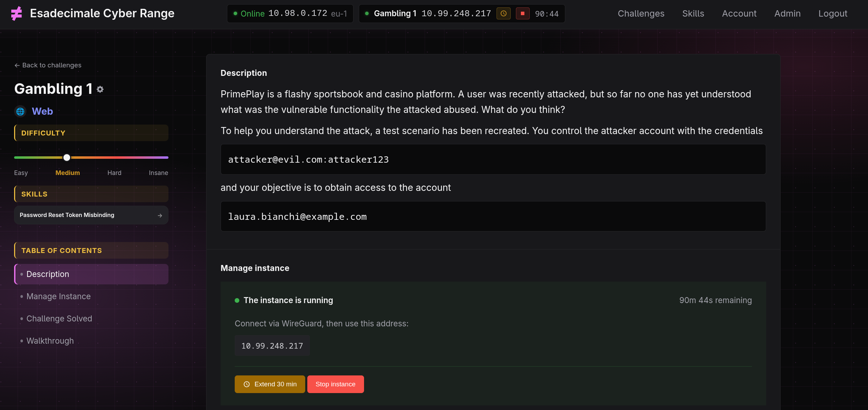
Task: Click the laura.bianchi@example.com code block
Action: click(493, 217)
